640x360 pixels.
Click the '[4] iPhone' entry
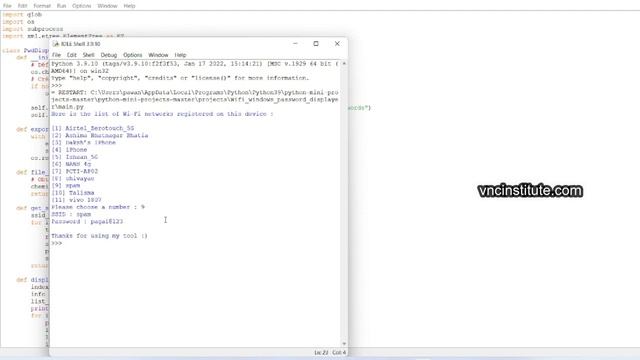(x=69, y=150)
